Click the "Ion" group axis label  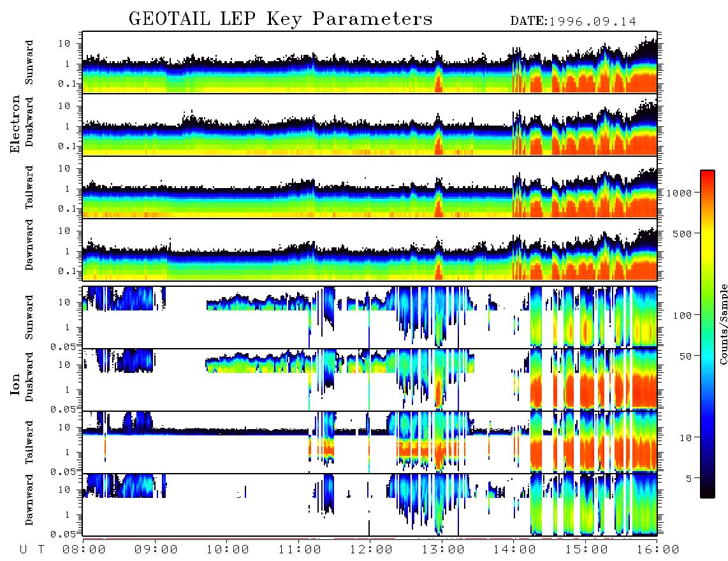click(x=15, y=384)
